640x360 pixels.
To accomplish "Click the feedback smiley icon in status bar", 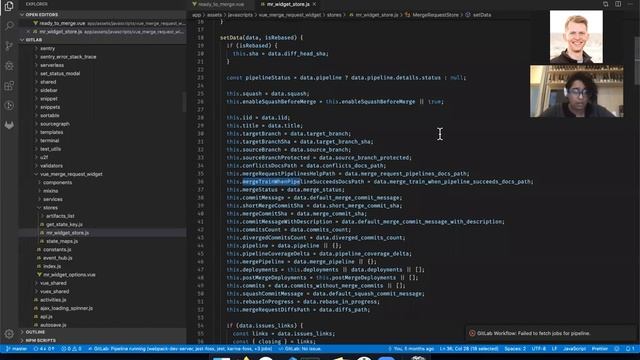I will (617, 349).
